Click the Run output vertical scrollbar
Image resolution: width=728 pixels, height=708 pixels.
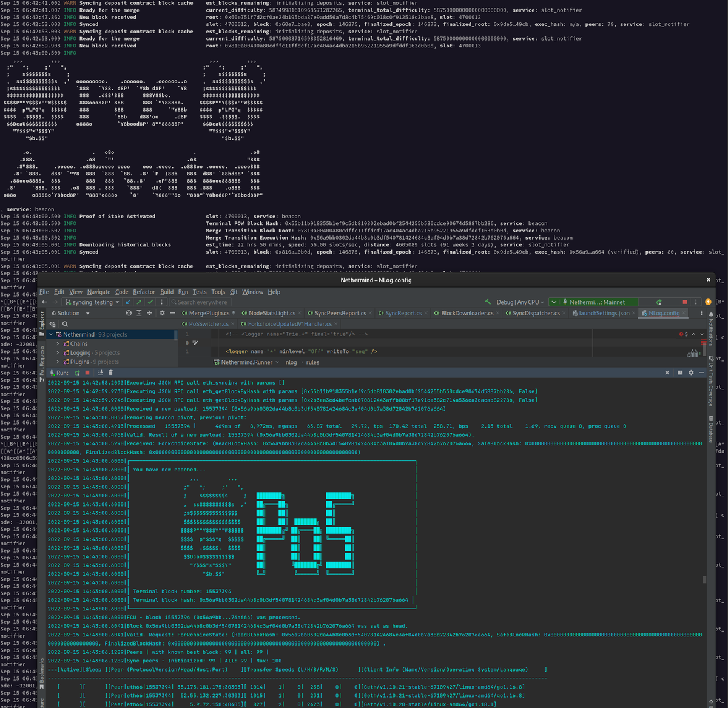[x=704, y=579]
